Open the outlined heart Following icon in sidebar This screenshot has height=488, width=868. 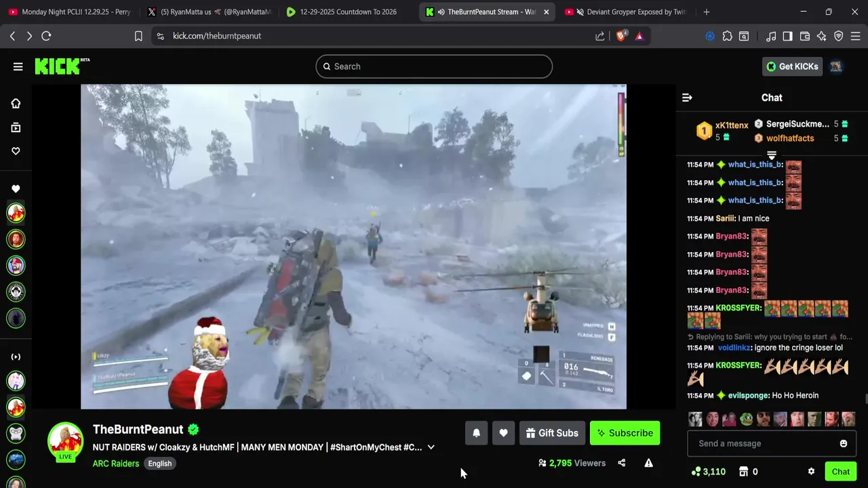[x=16, y=151]
